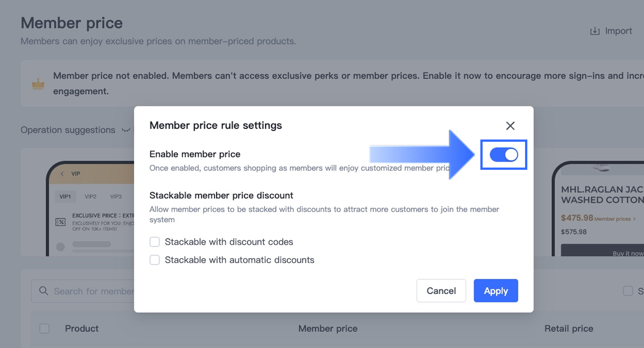Click back arrow in VIP preview
This screenshot has width=644, height=348.
tap(62, 174)
